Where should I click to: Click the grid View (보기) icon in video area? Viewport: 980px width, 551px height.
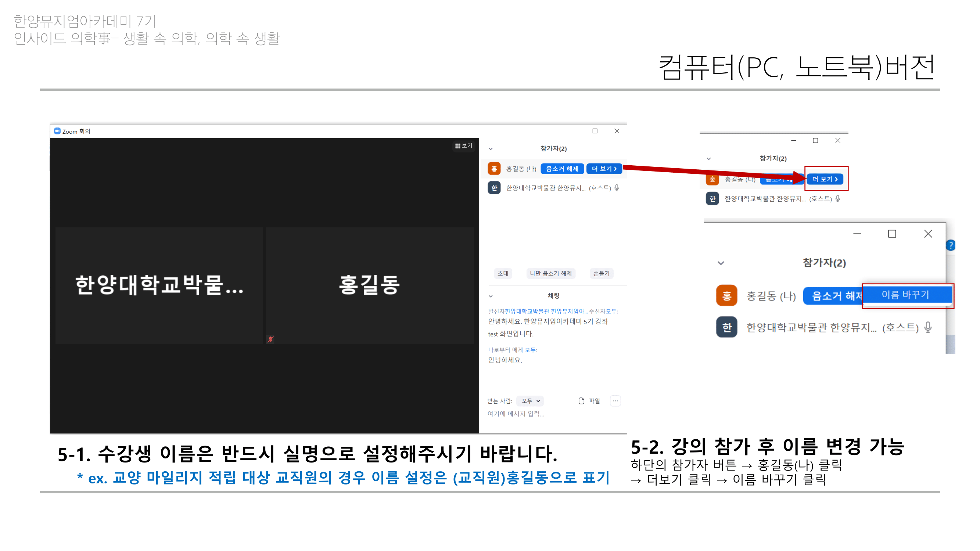click(x=457, y=145)
